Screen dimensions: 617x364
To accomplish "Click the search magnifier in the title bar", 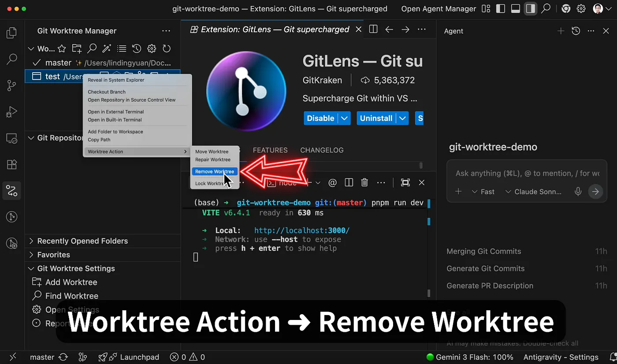I will [546, 9].
